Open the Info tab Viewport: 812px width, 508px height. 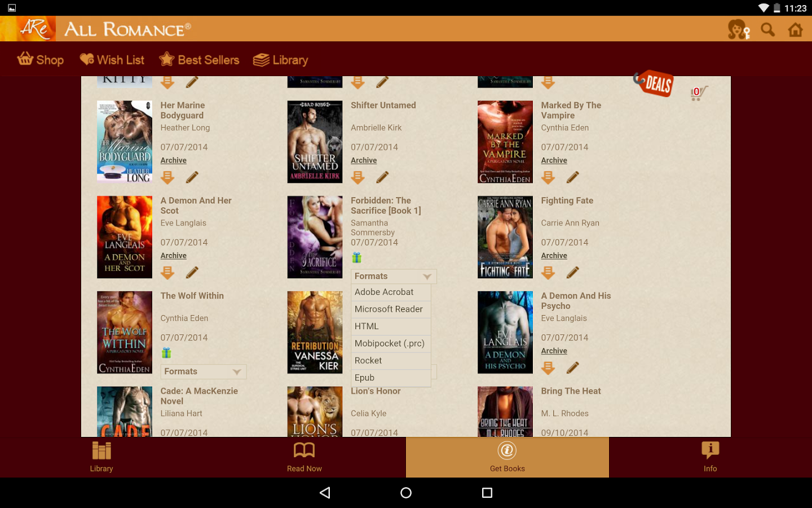[710, 457]
